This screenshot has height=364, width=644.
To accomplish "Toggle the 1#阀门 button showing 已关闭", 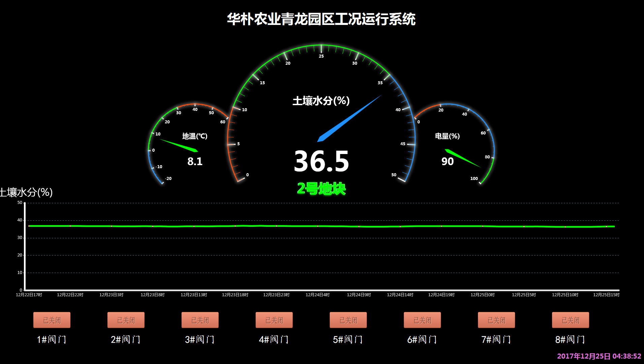I will point(52,320).
